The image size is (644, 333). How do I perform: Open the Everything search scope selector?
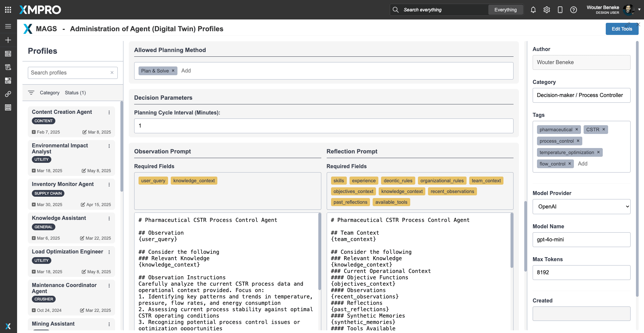505,10
